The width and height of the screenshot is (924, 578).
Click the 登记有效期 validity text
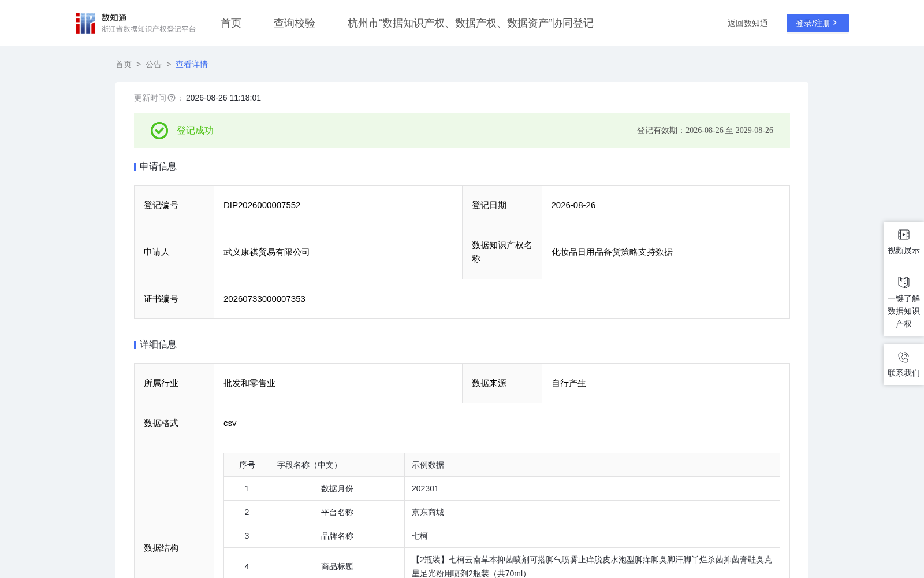[x=705, y=131]
